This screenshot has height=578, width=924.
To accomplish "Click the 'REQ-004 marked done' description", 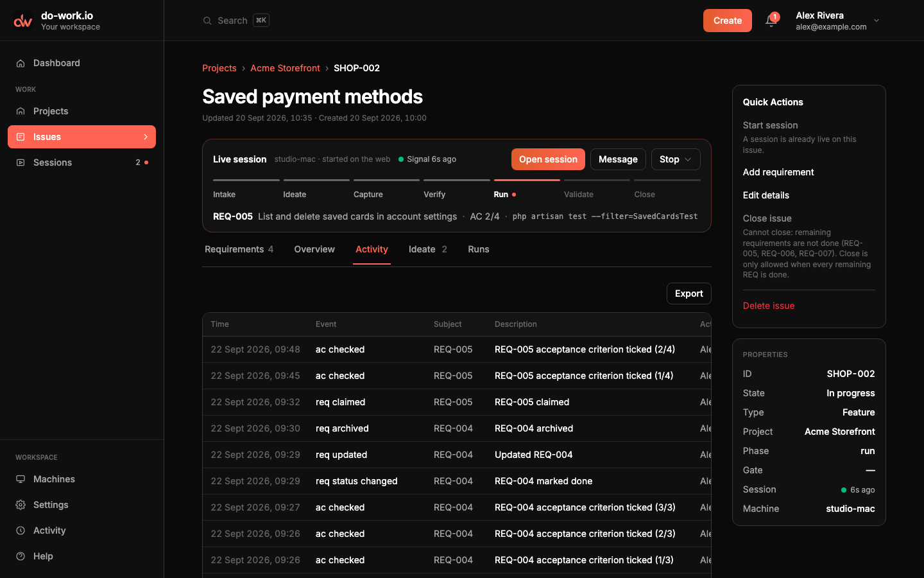I will pos(543,481).
